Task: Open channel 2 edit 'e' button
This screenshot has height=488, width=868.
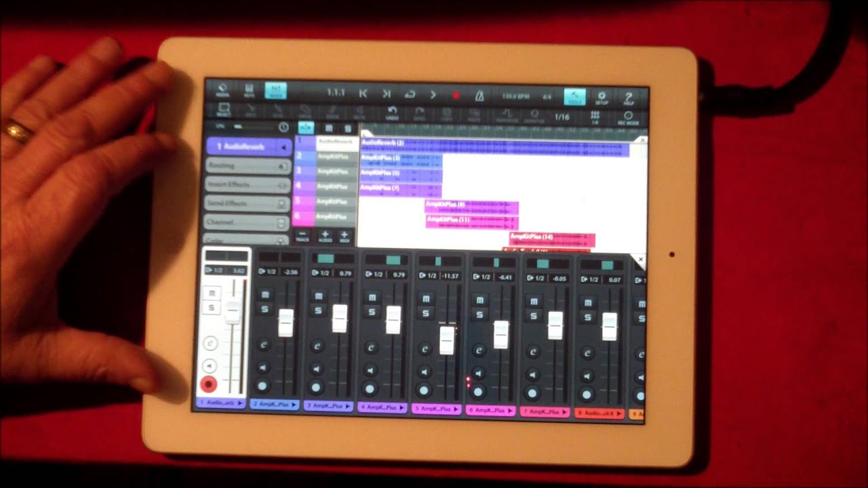Action: point(263,346)
